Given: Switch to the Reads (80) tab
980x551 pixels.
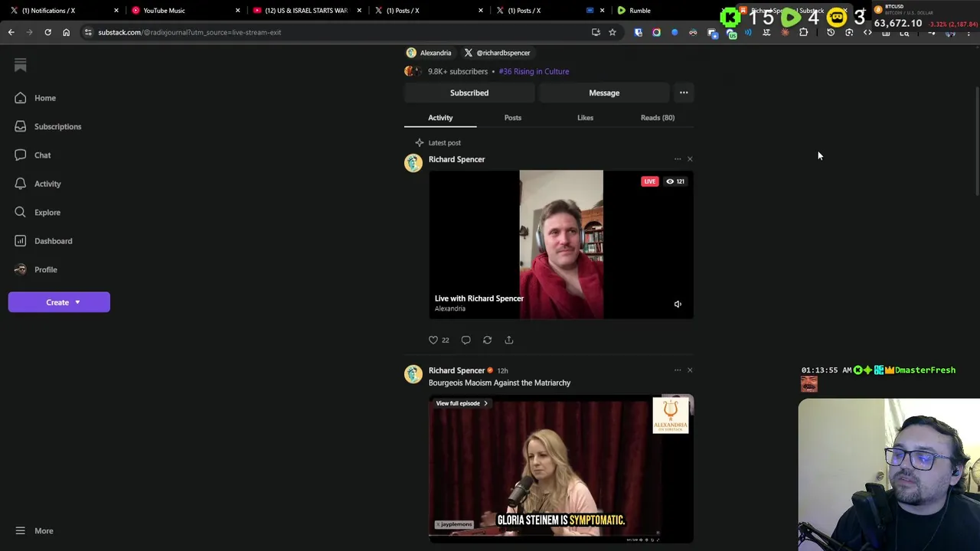Looking at the screenshot, I should point(658,118).
